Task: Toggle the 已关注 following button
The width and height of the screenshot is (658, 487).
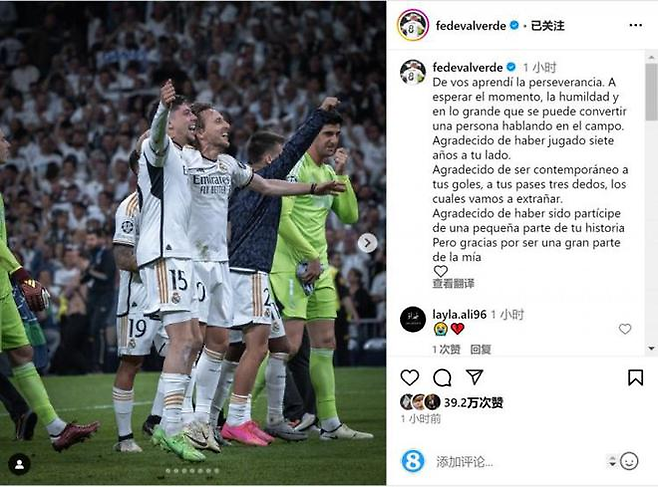Action: point(548,26)
